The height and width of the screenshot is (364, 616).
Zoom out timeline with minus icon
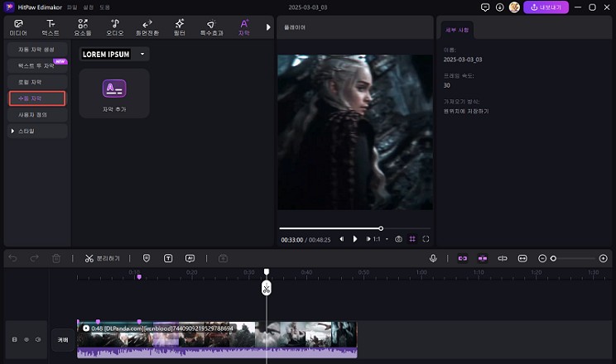pyautogui.click(x=542, y=258)
